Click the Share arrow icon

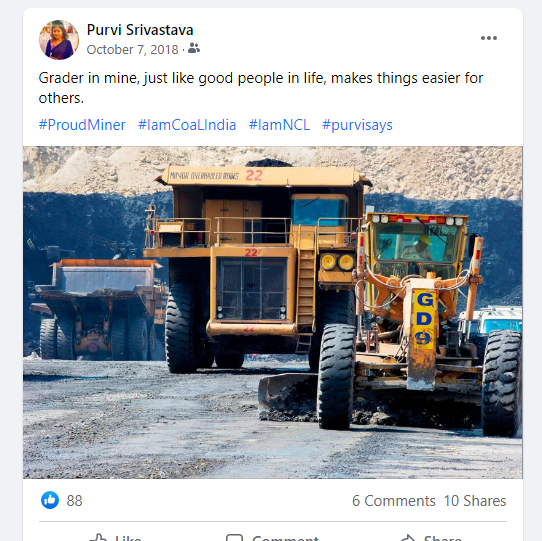coord(408,538)
